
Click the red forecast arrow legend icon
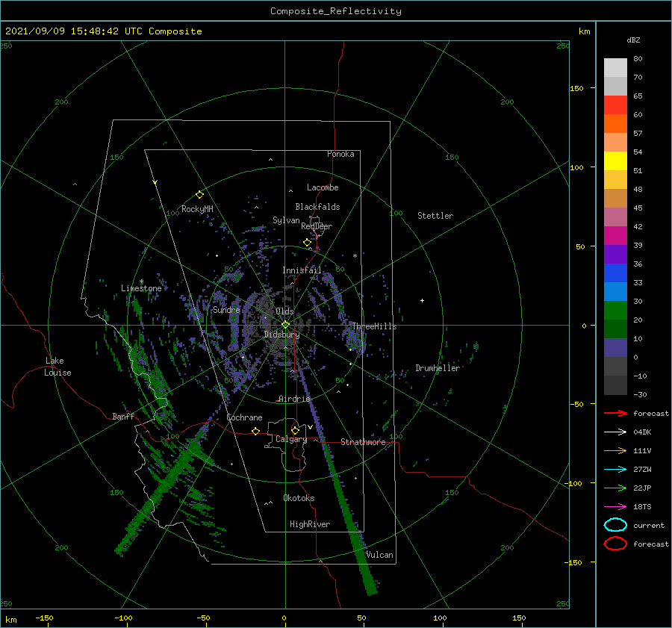click(615, 413)
